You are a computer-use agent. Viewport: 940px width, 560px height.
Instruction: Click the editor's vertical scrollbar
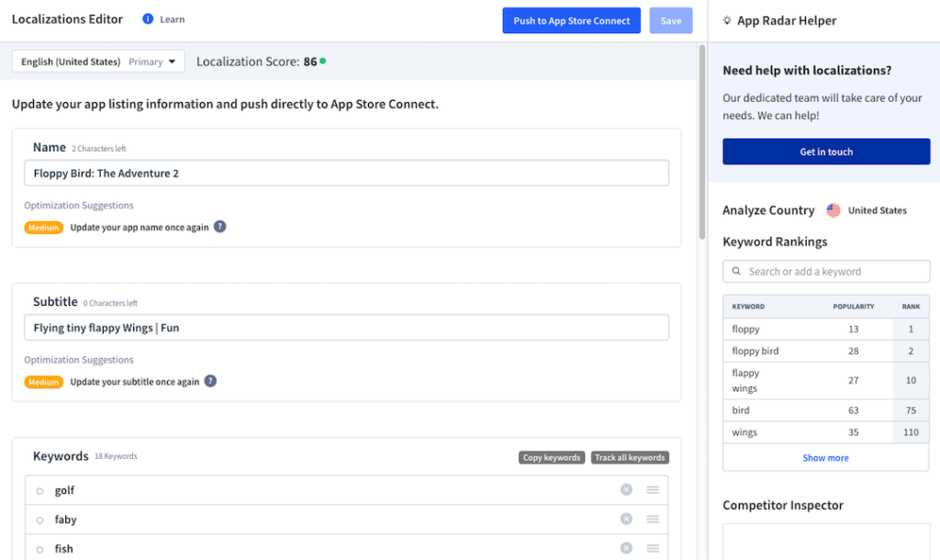[702, 142]
